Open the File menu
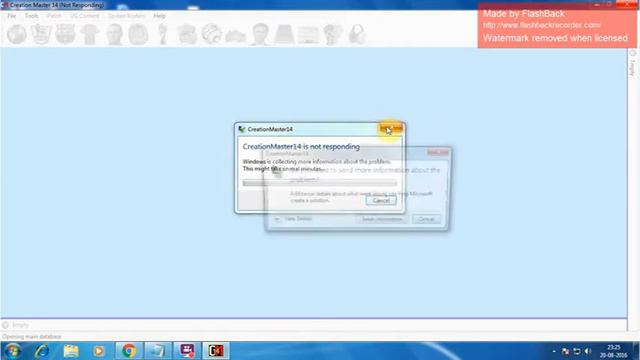This screenshot has height=360, width=640. [12, 16]
